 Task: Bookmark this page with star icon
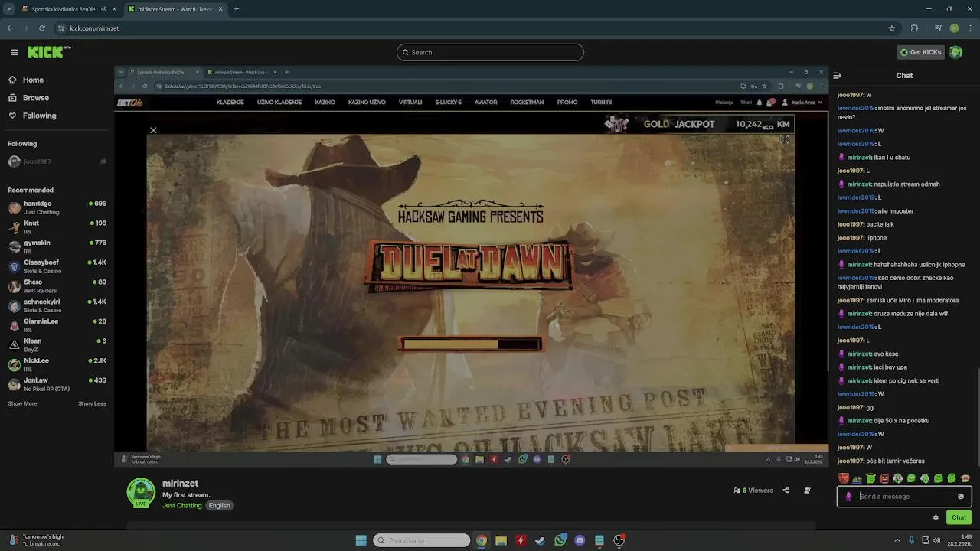coord(892,28)
